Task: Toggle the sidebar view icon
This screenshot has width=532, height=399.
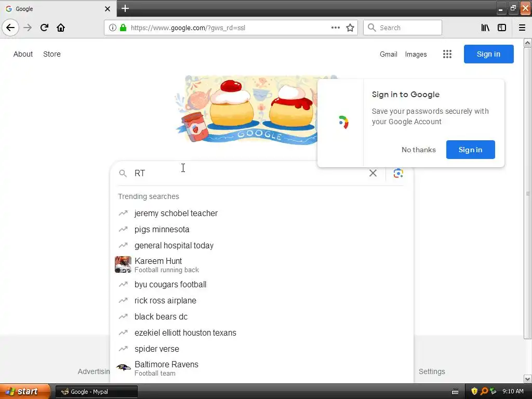Action: click(x=502, y=28)
